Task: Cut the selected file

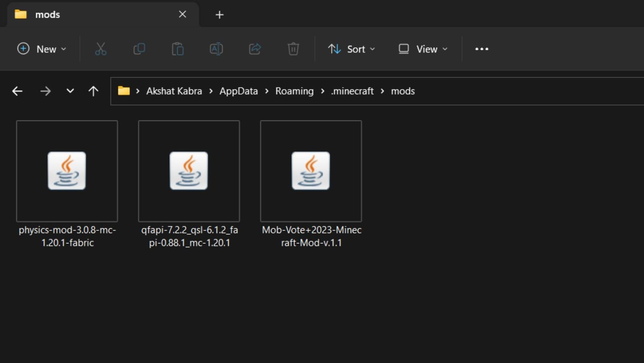Action: click(x=100, y=49)
